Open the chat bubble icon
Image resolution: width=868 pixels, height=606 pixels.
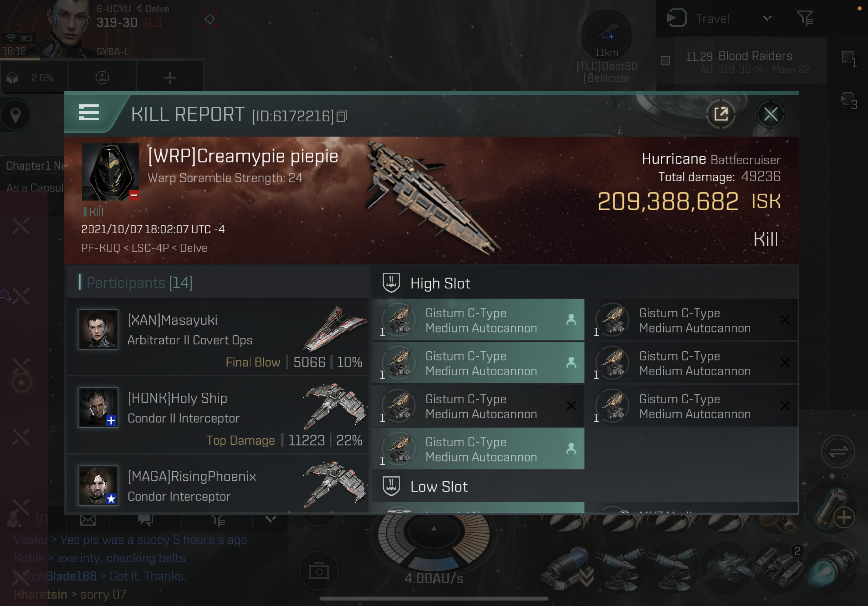coord(145,520)
